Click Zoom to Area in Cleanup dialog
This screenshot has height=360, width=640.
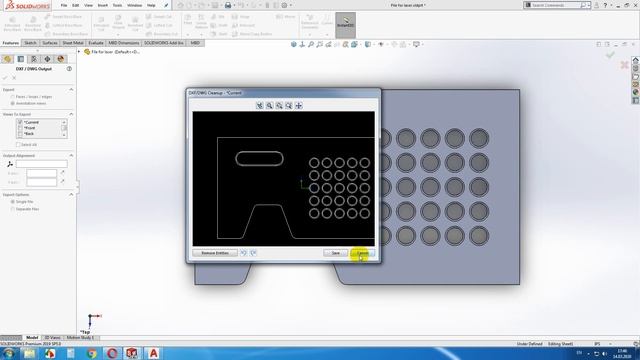[279, 106]
